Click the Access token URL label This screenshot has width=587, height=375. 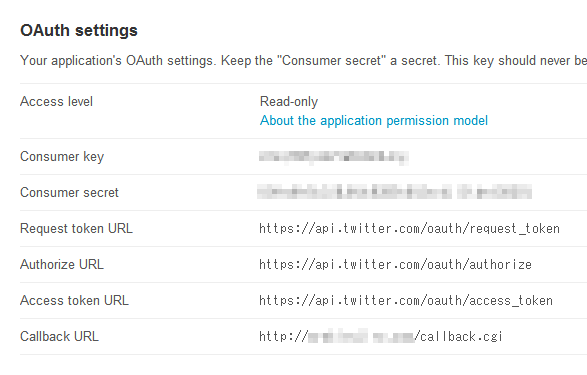point(74,300)
